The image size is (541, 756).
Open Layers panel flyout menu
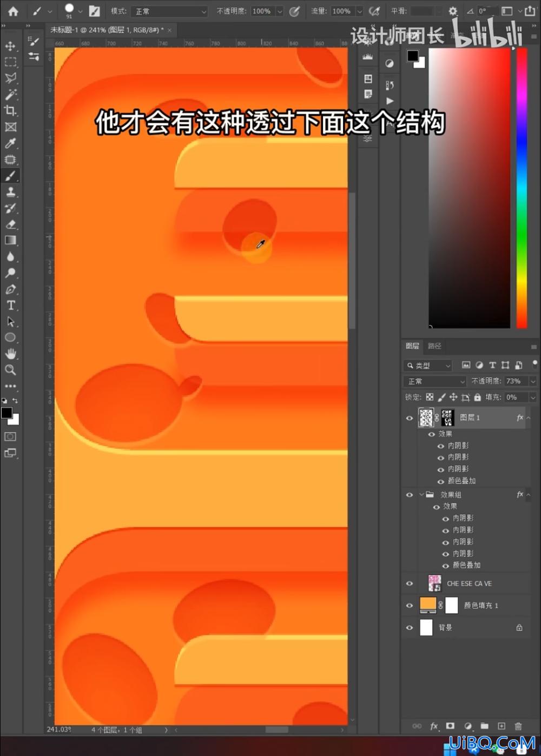pos(533,347)
